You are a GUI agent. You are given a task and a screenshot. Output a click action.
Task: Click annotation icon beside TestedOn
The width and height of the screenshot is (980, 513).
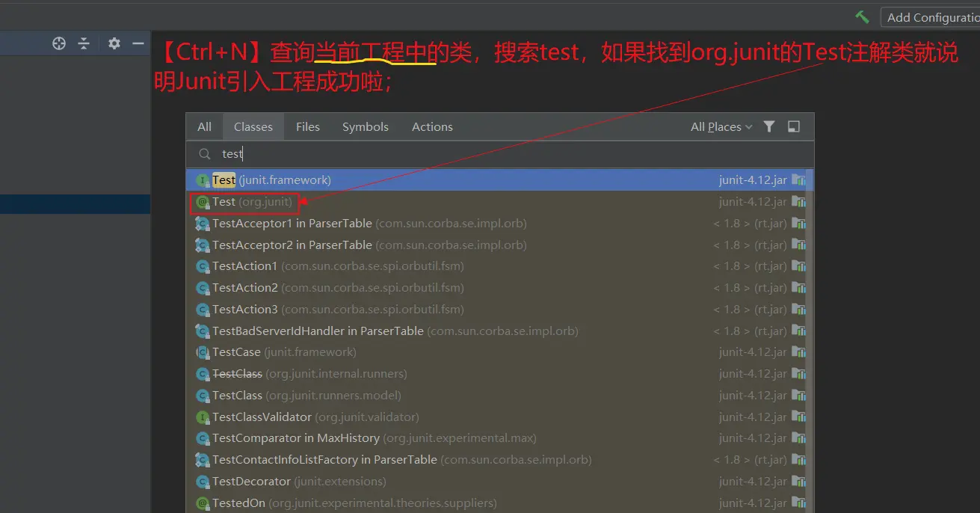click(x=202, y=503)
